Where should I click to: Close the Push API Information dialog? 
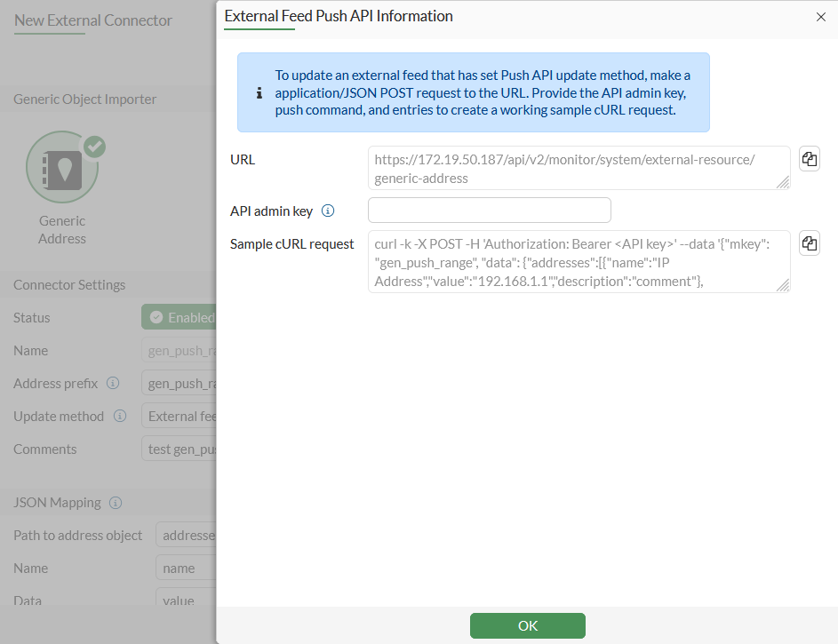tap(820, 18)
